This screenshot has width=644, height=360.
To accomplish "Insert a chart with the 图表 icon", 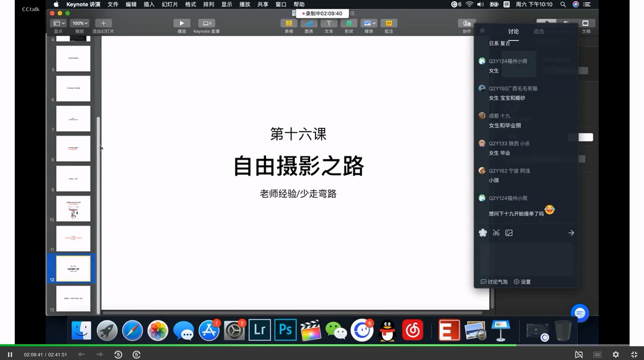I will click(309, 23).
